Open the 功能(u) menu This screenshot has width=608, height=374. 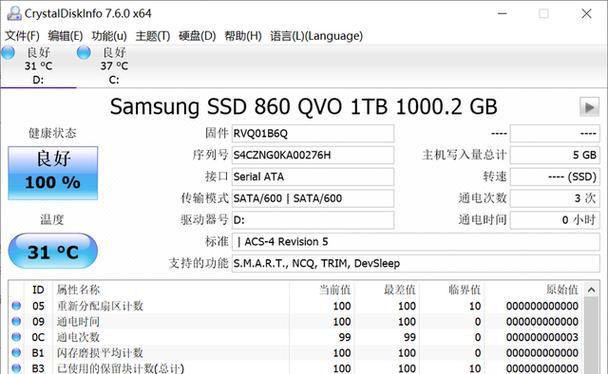pos(109,36)
